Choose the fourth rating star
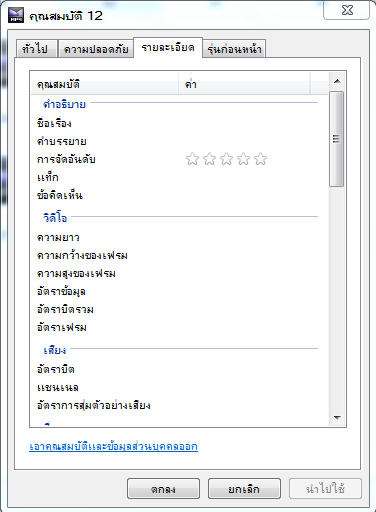The width and height of the screenshot is (376, 512). (x=243, y=159)
